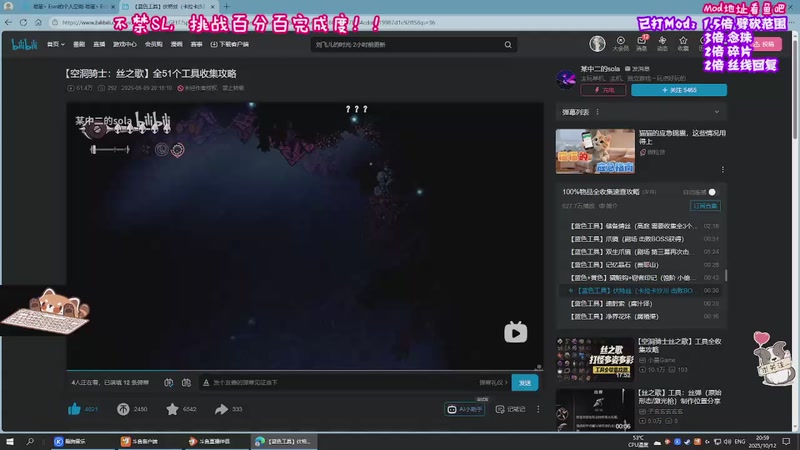800x450 pixels.
Task: Open the AI小助手 assistant
Action: (464, 409)
